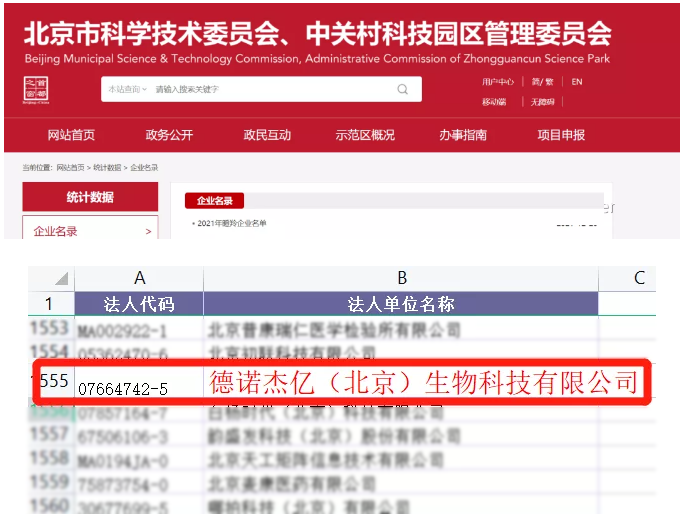This screenshot has height=514, width=680.
Task: Click 网站首页 in the breadcrumb
Action: pos(70,167)
